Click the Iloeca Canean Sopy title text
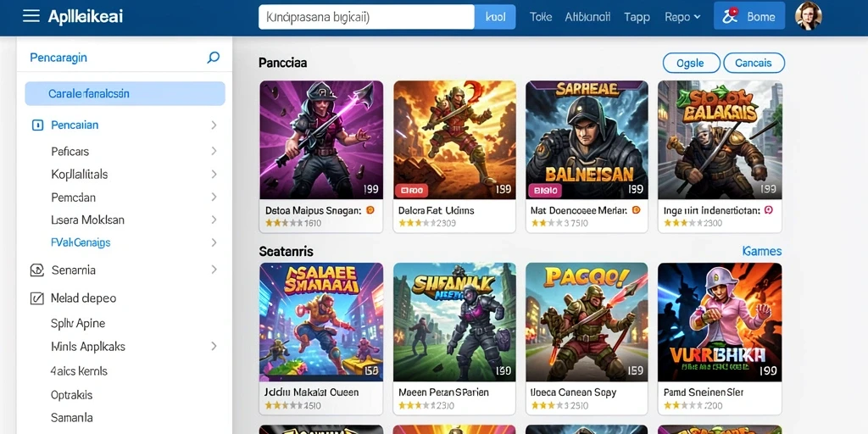Viewport: 868px width, 434px height. [574, 392]
